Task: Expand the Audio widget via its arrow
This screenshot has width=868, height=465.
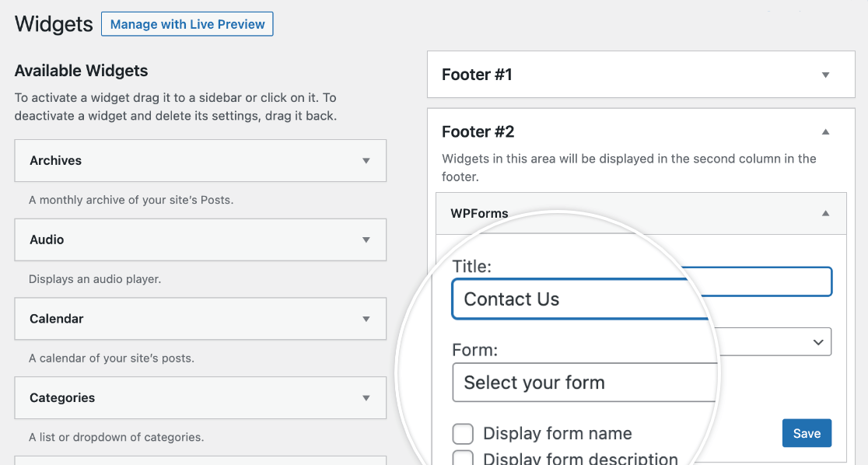Action: [366, 239]
